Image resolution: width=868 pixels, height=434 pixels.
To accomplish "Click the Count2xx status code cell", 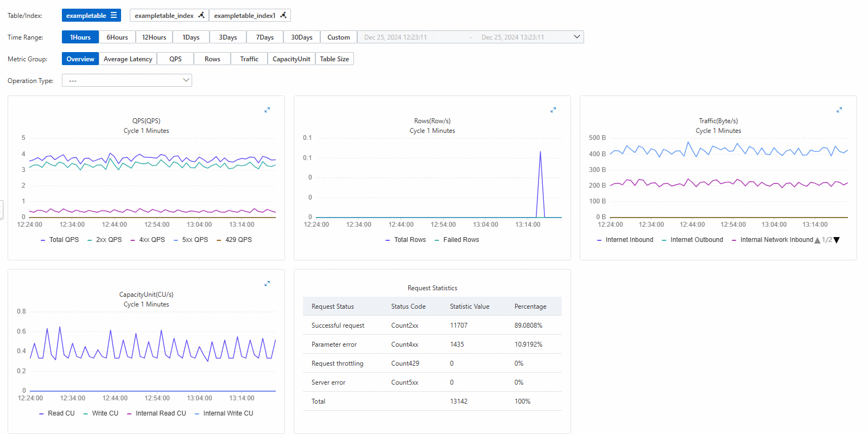I will 405,325.
